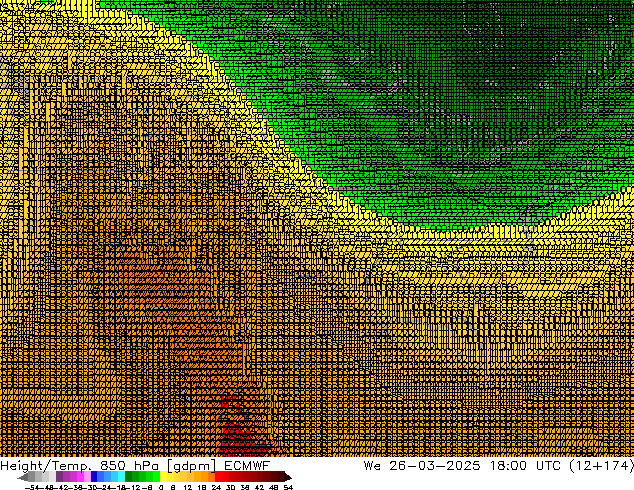Click the 'We 26-03-2025' date text
This screenshot has height=490, width=634.
pos(422,466)
